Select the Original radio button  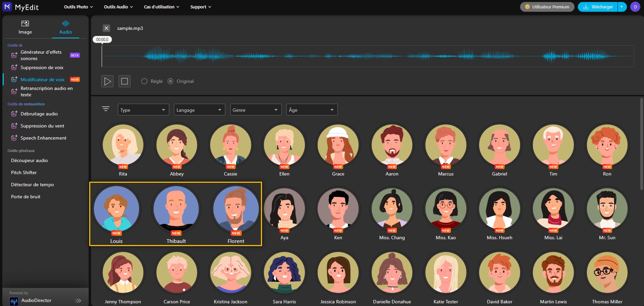[170, 81]
